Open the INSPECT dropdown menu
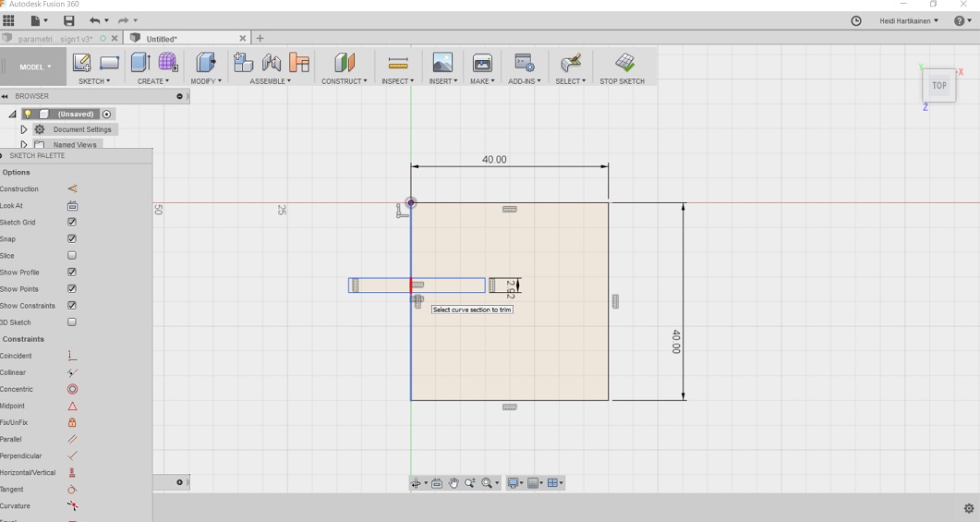980x522 pixels. [397, 81]
